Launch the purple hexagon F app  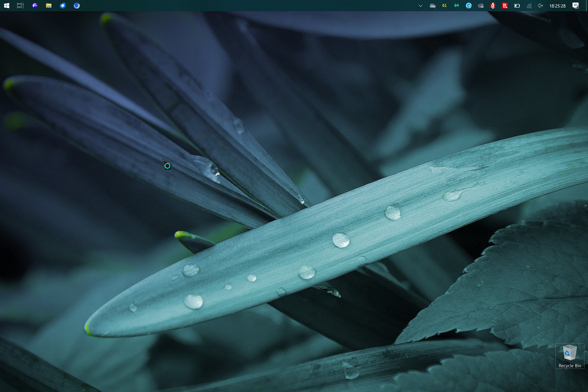35,6
